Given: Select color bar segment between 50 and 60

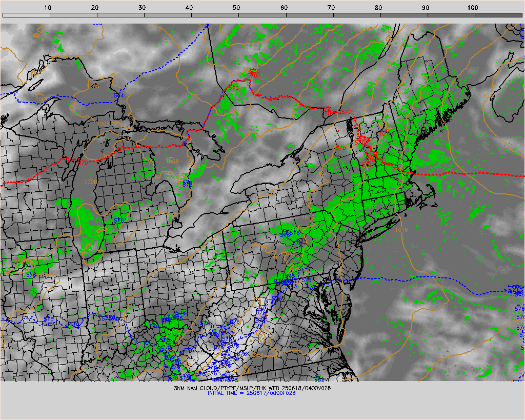Looking at the screenshot, I should 262,15.
